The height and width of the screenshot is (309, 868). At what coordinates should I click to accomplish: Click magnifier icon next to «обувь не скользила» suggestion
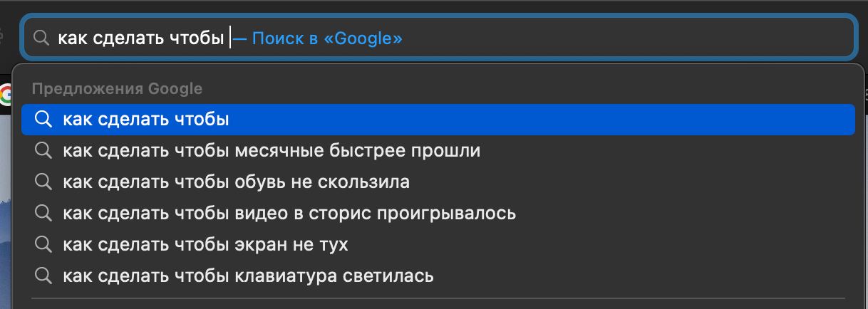(43, 182)
